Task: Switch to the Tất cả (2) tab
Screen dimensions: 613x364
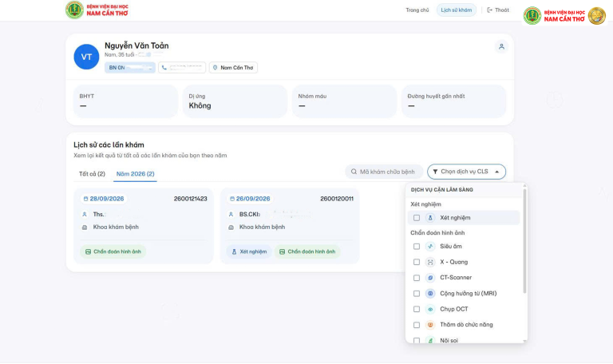Action: tap(92, 173)
